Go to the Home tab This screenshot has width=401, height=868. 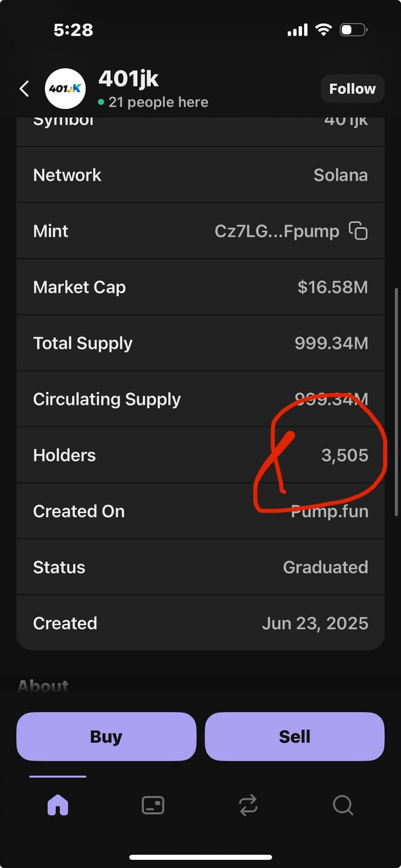click(x=58, y=805)
